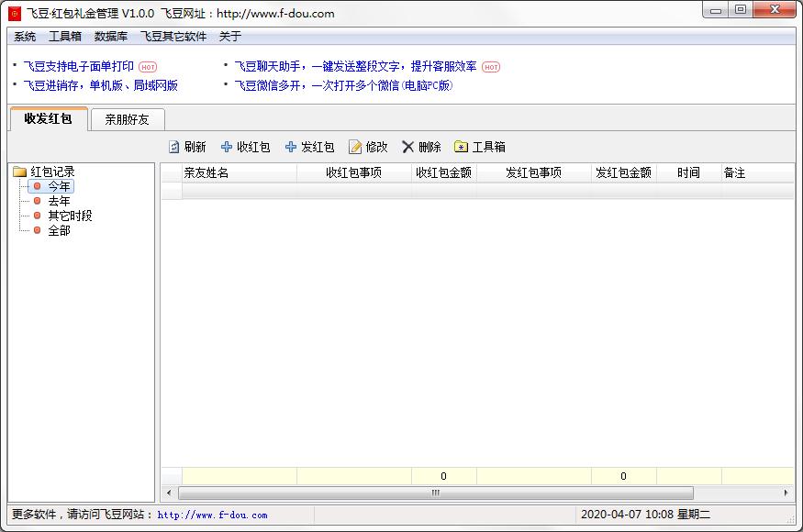Click the app icon in title bar

click(x=15, y=14)
